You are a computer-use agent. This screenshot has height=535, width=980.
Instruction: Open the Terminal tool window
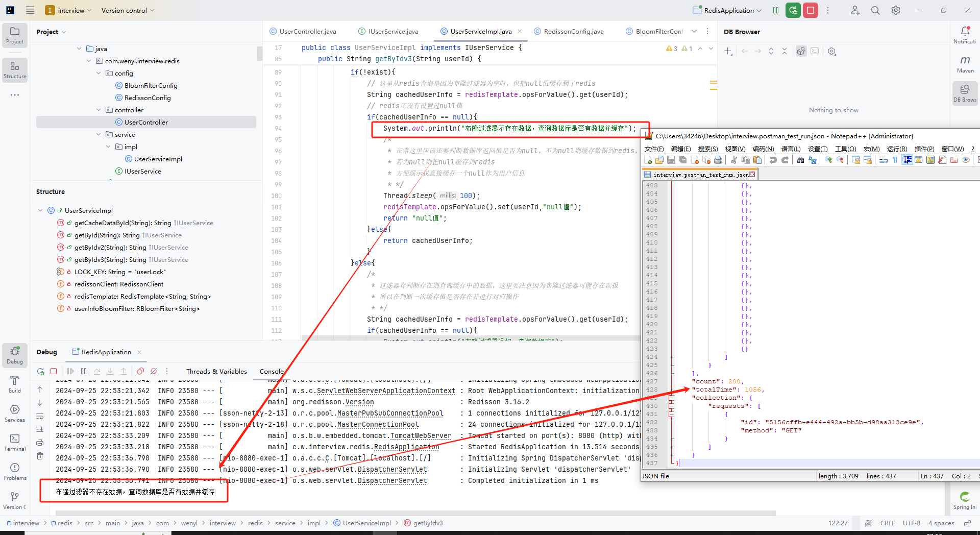click(x=15, y=442)
